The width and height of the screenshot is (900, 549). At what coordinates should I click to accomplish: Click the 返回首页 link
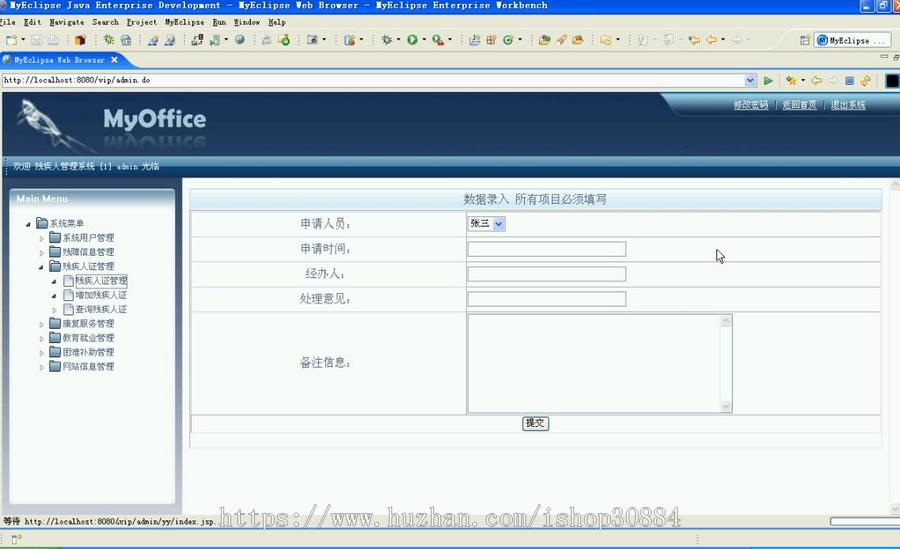[x=800, y=105]
